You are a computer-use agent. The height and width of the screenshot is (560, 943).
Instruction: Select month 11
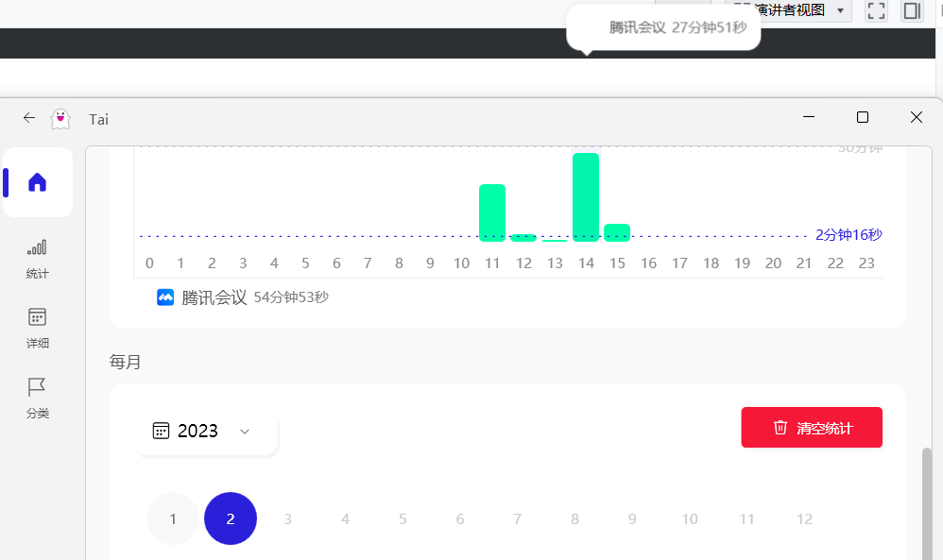747,518
